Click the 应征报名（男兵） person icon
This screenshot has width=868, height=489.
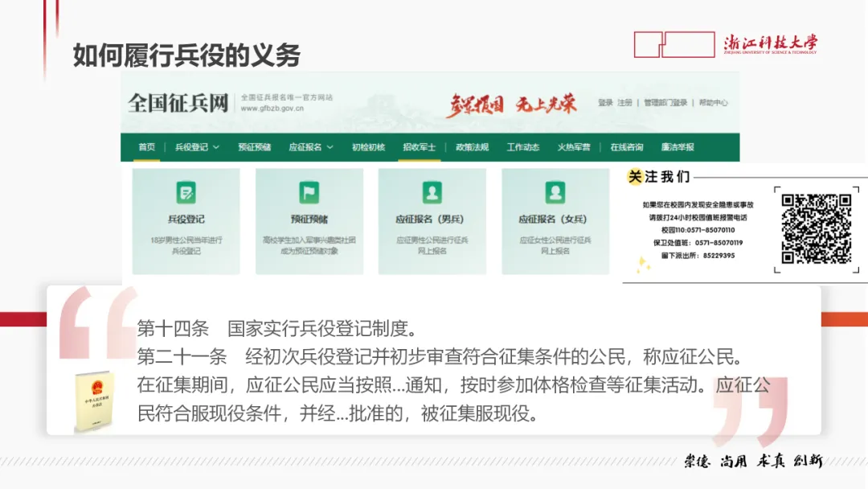[x=432, y=193]
